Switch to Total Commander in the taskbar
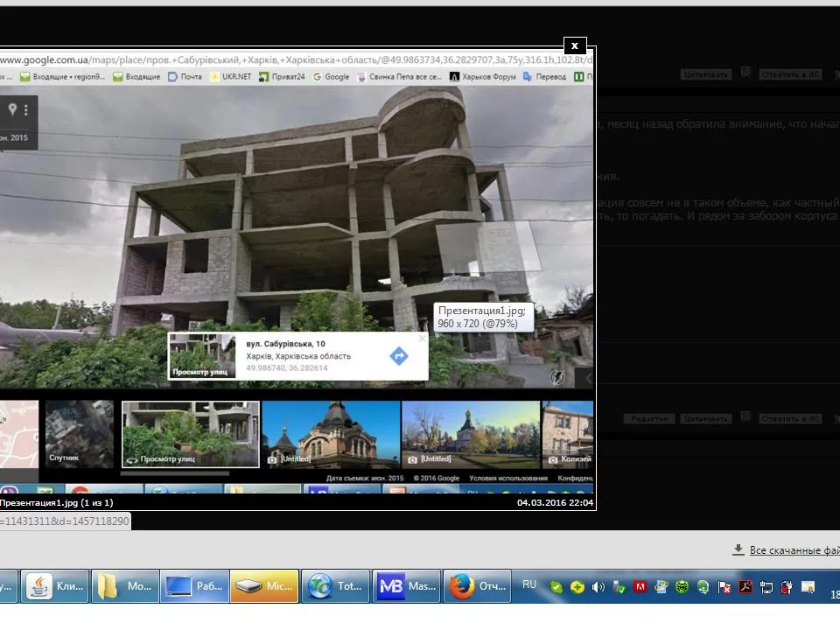Screen dimensions: 840x630 click(x=335, y=586)
